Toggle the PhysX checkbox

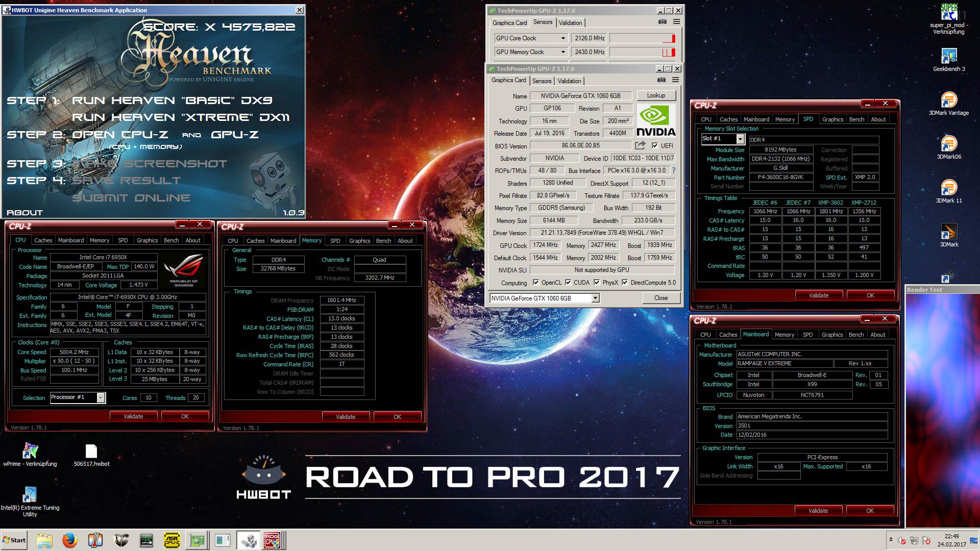pyautogui.click(x=596, y=282)
